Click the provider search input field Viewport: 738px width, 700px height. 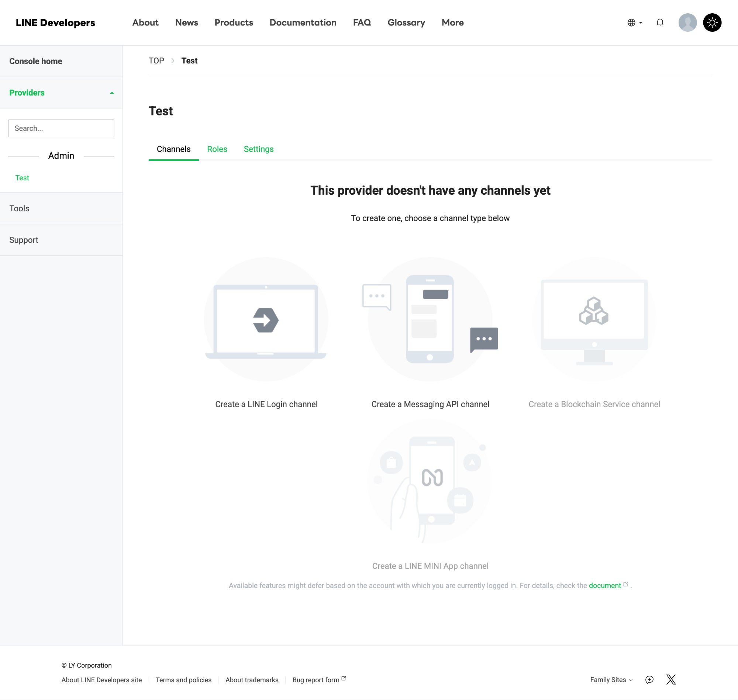pos(61,128)
